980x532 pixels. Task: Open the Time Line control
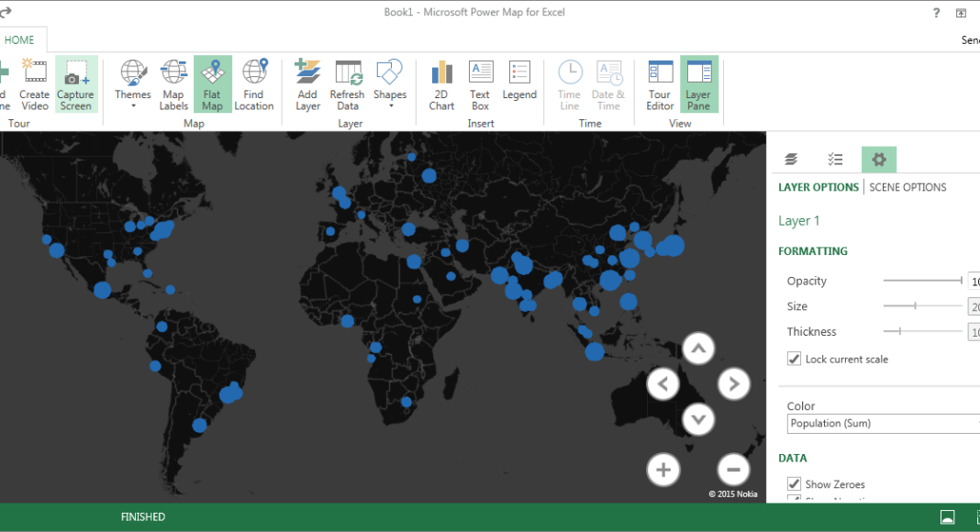[x=570, y=85]
